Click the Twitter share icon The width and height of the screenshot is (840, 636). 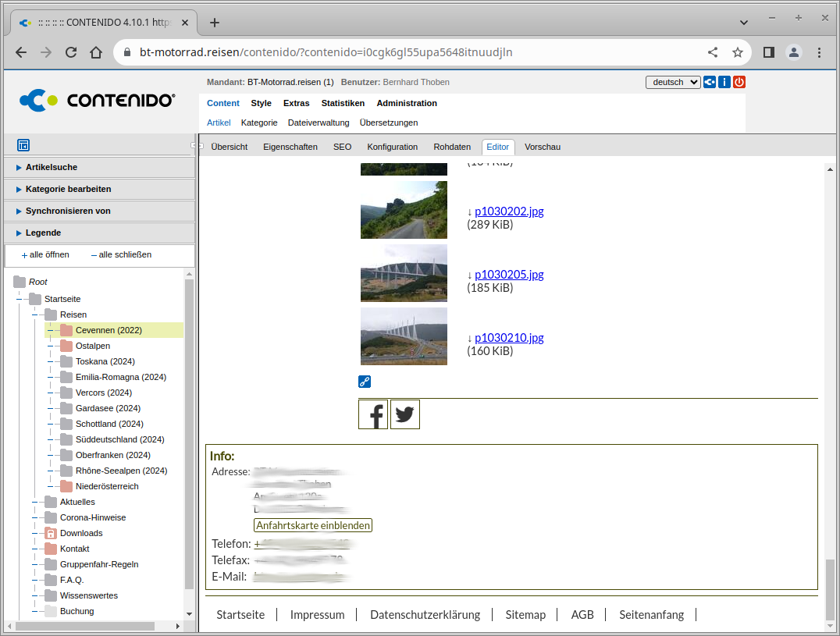[404, 414]
